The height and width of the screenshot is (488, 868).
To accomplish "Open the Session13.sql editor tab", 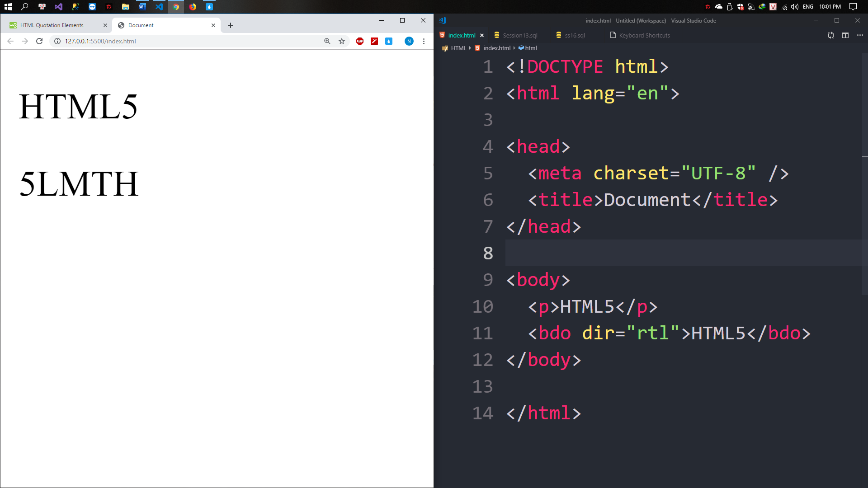I will [x=520, y=35].
